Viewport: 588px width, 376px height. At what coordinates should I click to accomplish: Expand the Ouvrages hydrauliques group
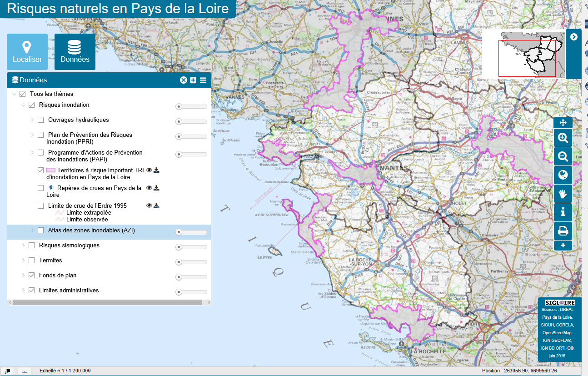click(x=32, y=120)
